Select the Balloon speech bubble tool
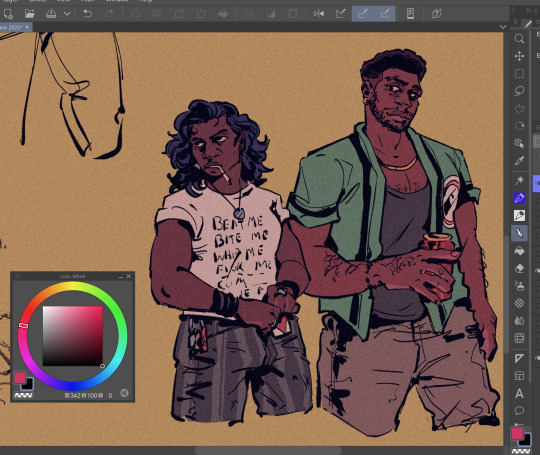The height and width of the screenshot is (455, 540). coord(519,411)
